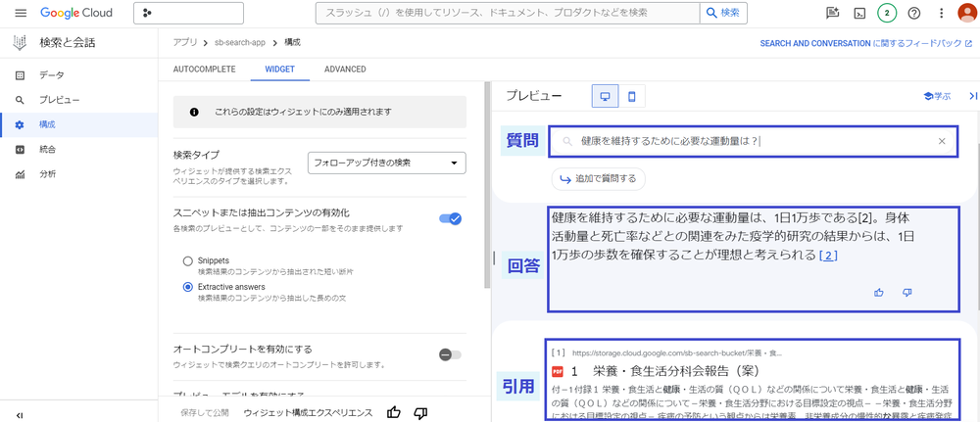Select the Extractive answers radio option
Screen dimensions: 980x422
pos(188,286)
